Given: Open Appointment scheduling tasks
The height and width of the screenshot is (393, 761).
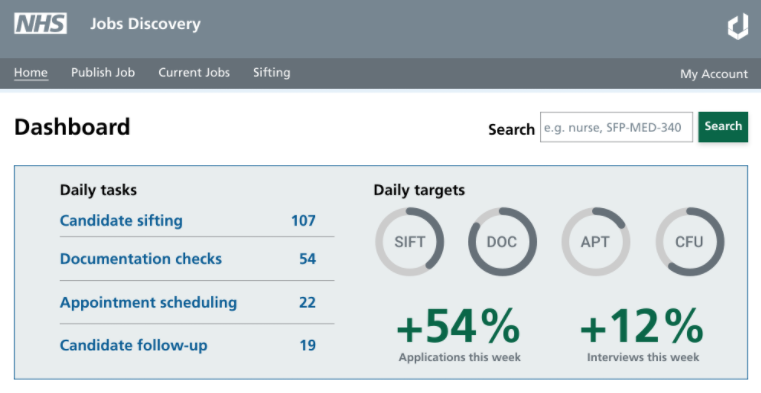Looking at the screenshot, I should 149,302.
